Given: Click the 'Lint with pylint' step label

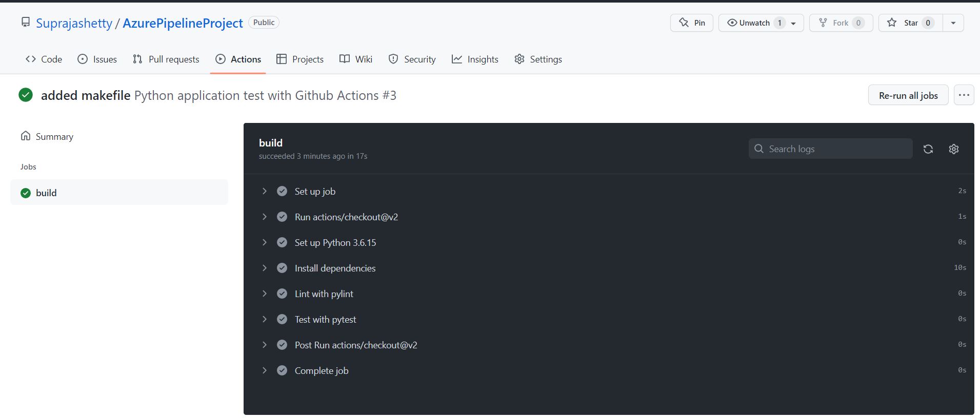Looking at the screenshot, I should [324, 294].
